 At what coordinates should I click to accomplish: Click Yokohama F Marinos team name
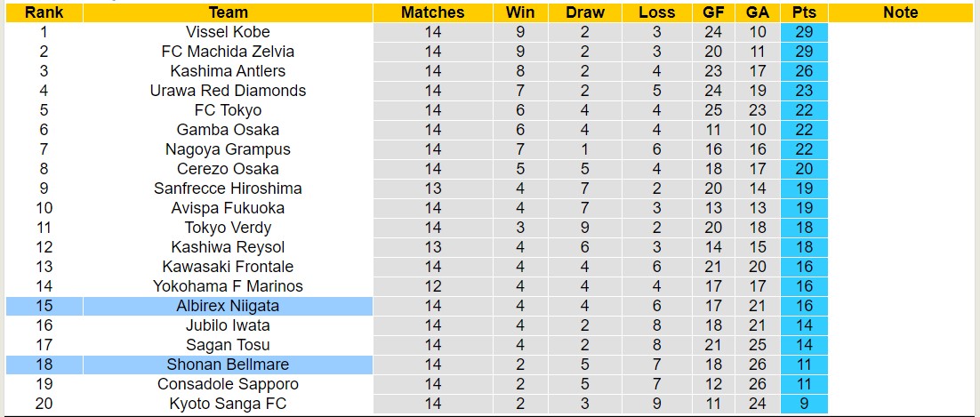228,286
